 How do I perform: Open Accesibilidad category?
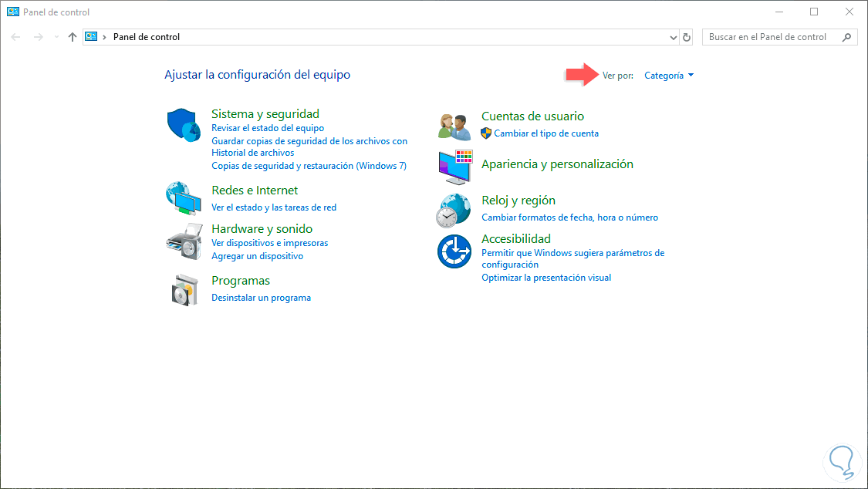516,239
